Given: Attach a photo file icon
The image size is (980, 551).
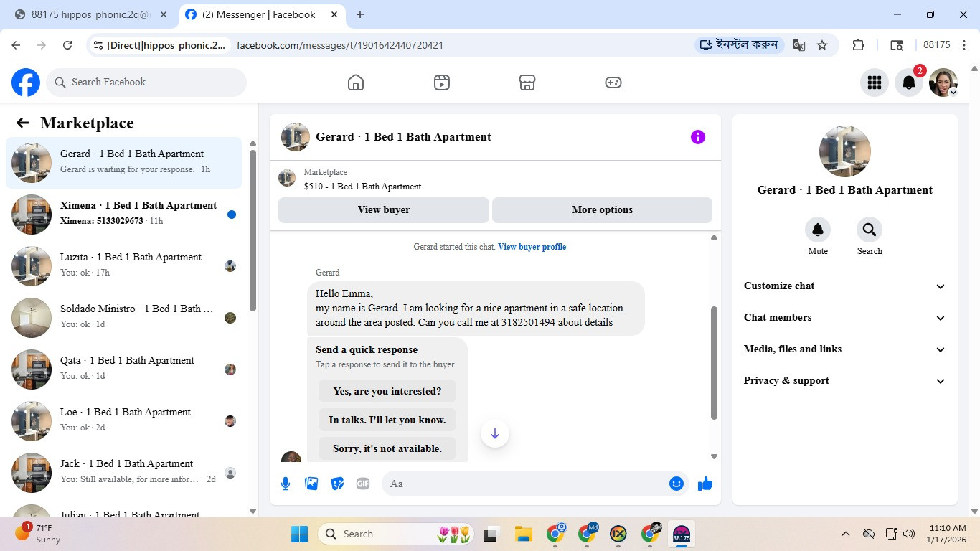Looking at the screenshot, I should tap(311, 484).
